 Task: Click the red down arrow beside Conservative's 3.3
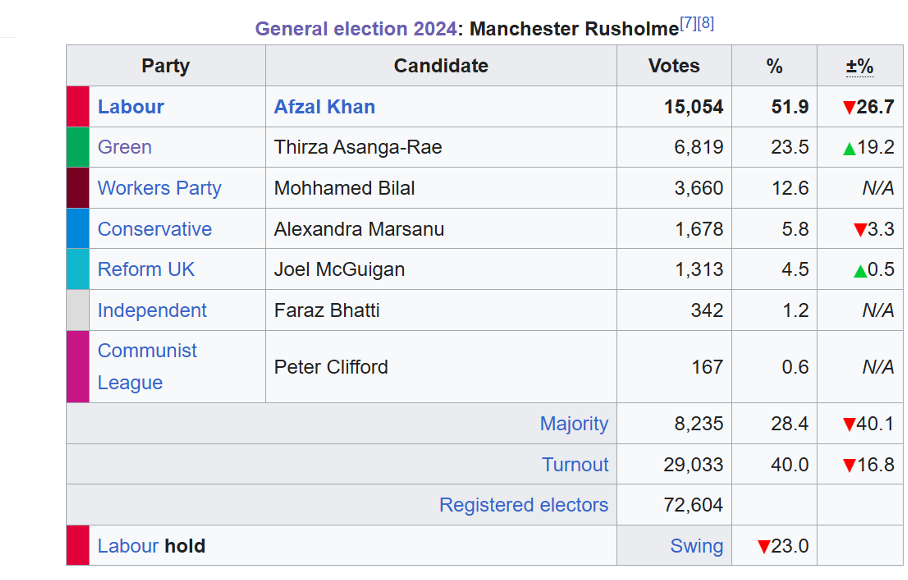click(859, 230)
